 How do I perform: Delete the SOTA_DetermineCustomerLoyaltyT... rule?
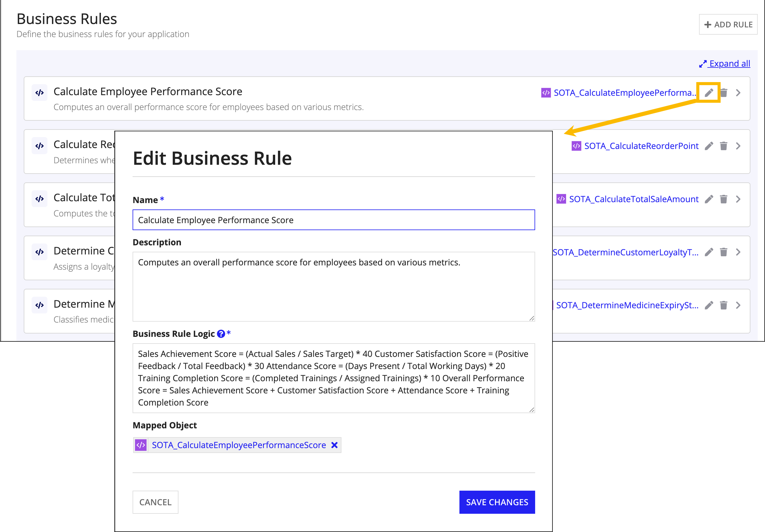(724, 252)
